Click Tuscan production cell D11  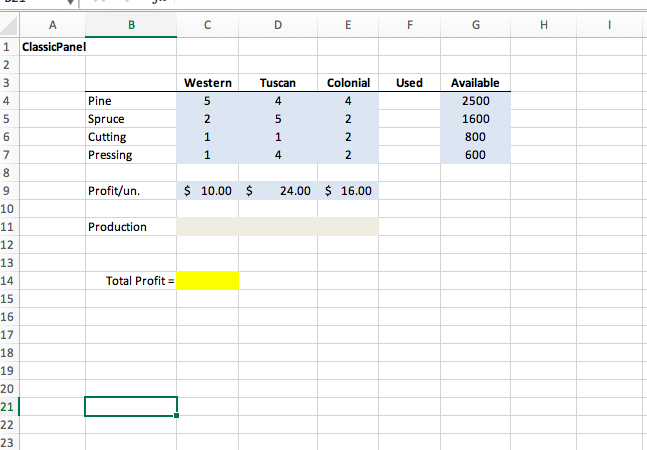pyautogui.click(x=278, y=226)
